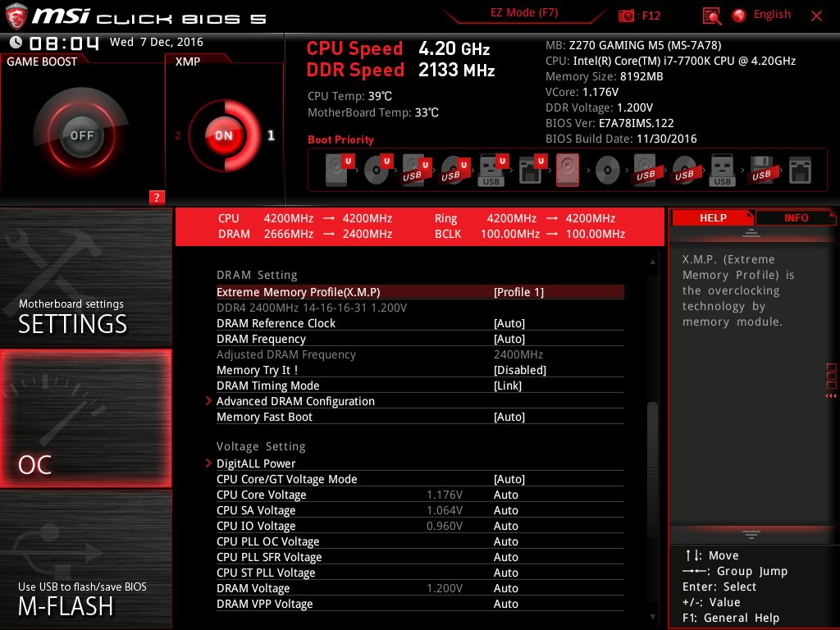Select the UEFI optical disc boot device
Screen dimensions: 840x630
point(377,170)
